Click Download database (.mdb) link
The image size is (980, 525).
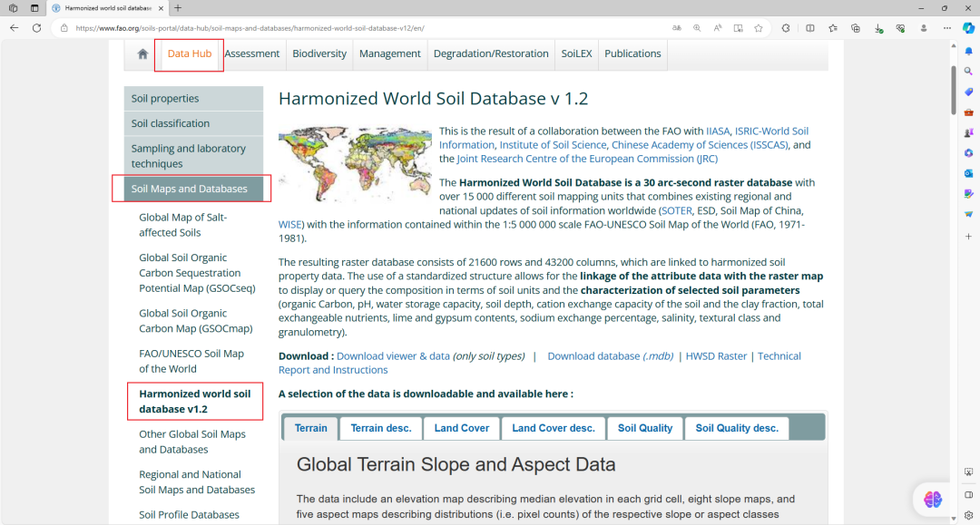click(x=610, y=355)
